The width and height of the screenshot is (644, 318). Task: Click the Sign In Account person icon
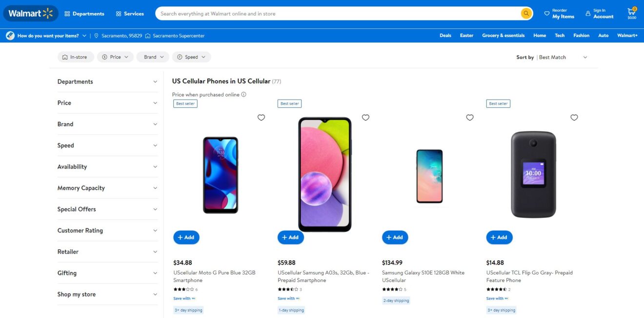(588, 13)
